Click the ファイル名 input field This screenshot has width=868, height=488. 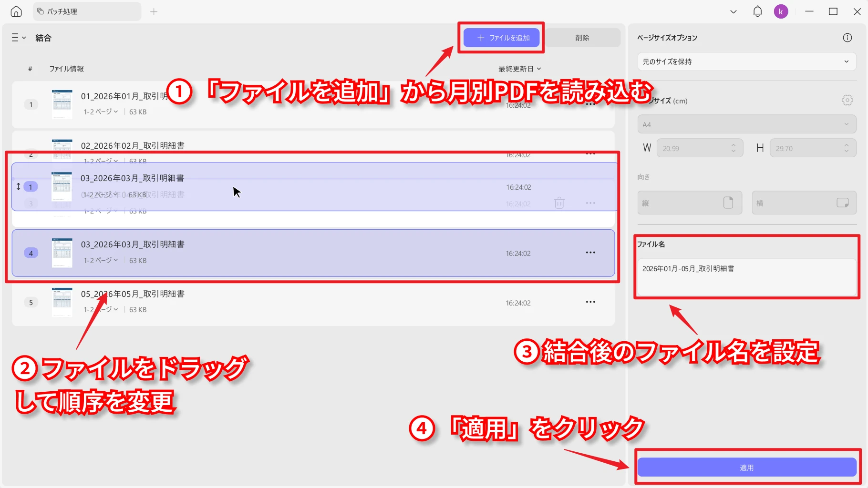[x=746, y=277]
